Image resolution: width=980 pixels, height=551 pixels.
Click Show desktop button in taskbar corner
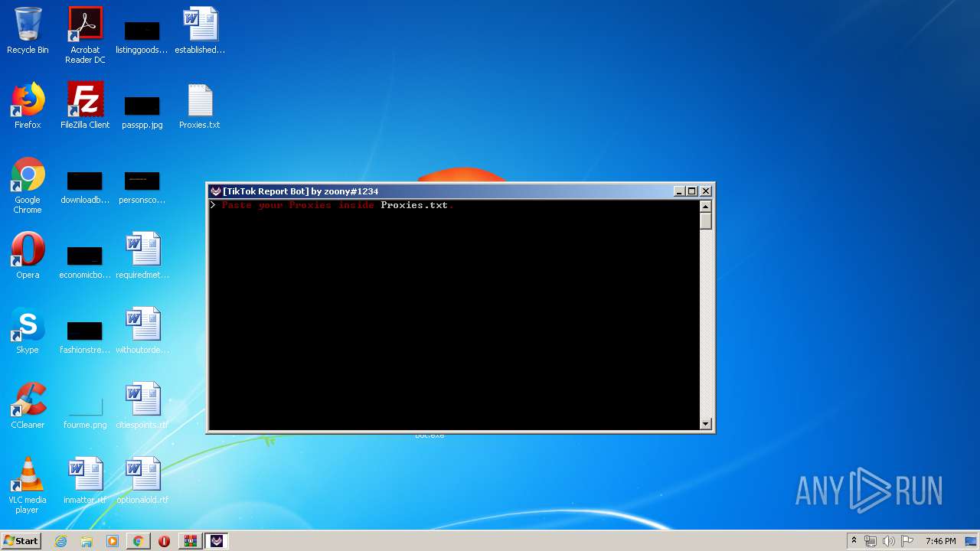point(972,541)
